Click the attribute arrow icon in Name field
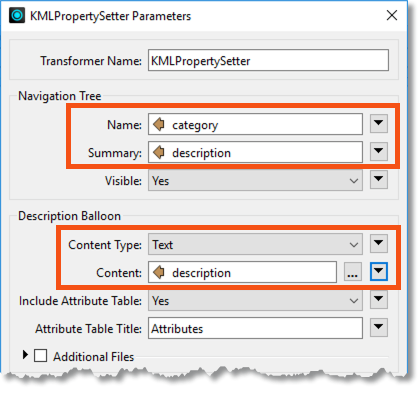 [x=159, y=125]
